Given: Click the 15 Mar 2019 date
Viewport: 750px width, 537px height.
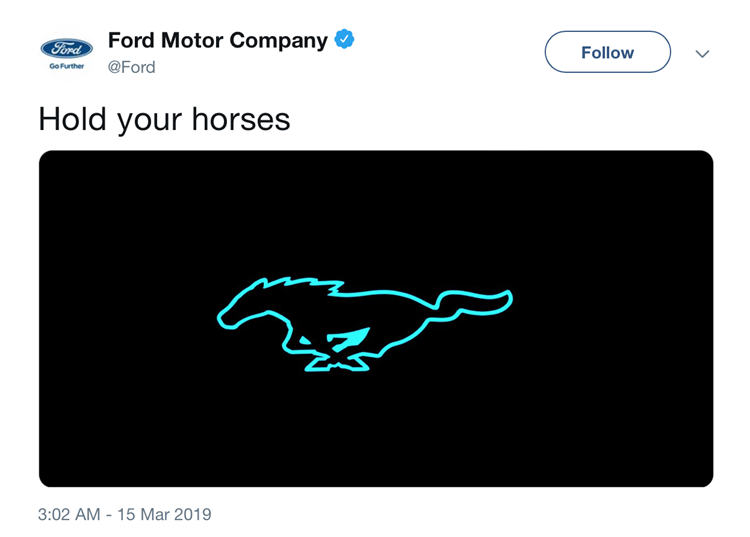Looking at the screenshot, I should pyautogui.click(x=164, y=515).
